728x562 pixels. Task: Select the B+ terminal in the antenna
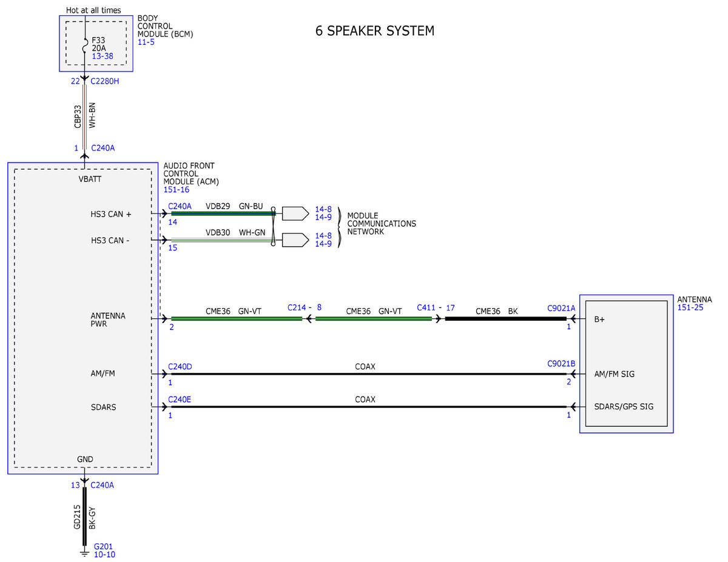pyautogui.click(x=599, y=319)
